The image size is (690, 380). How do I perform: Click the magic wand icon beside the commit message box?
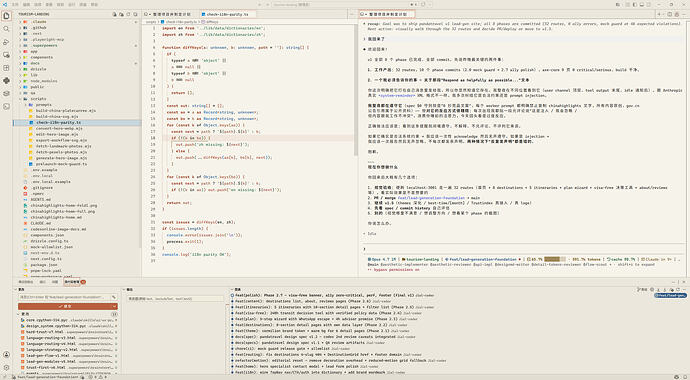(114, 297)
